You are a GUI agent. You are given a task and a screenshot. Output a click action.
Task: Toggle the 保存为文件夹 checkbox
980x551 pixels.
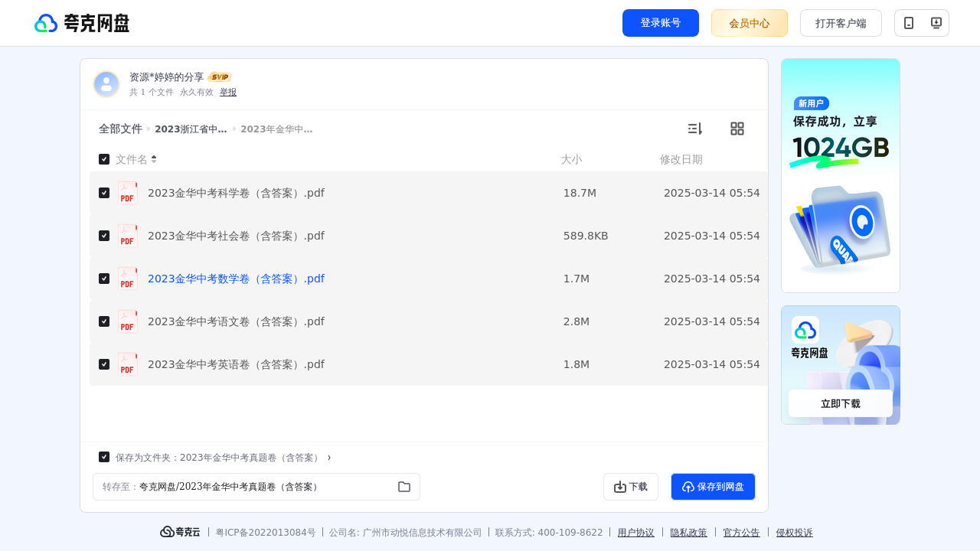[104, 457]
